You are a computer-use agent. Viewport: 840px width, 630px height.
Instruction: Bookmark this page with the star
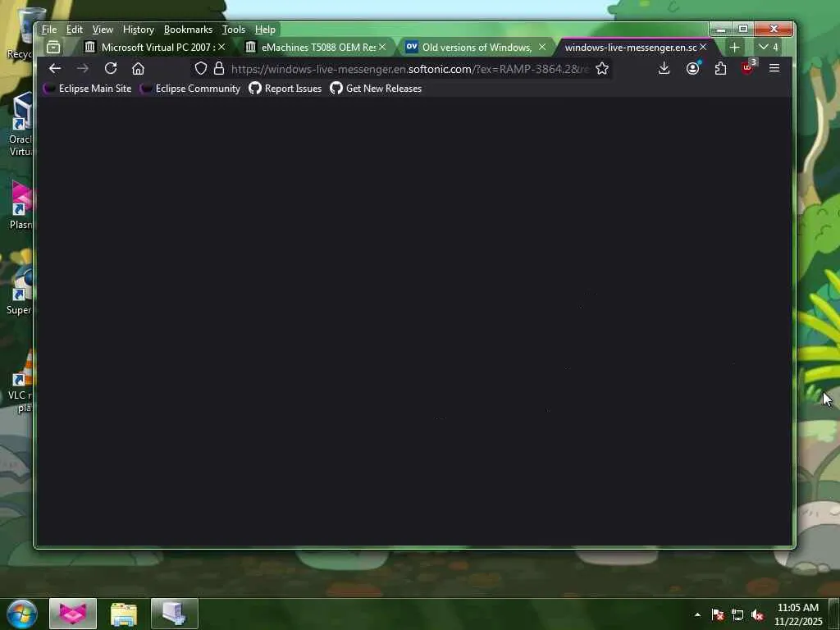tap(602, 69)
